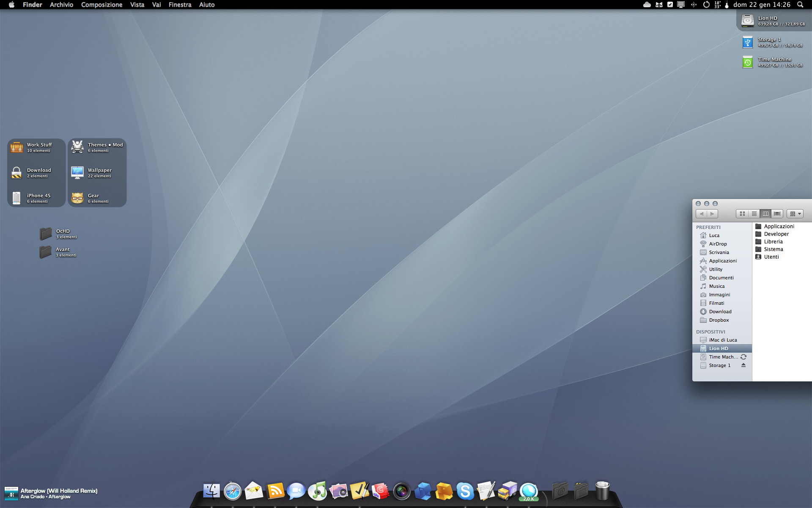Launch iChat speech bubble in dock

(x=296, y=491)
